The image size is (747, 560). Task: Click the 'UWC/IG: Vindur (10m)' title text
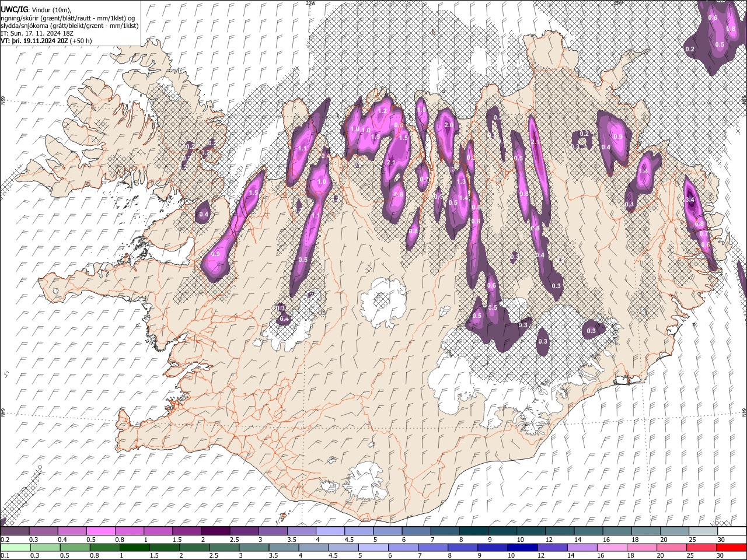pos(36,10)
